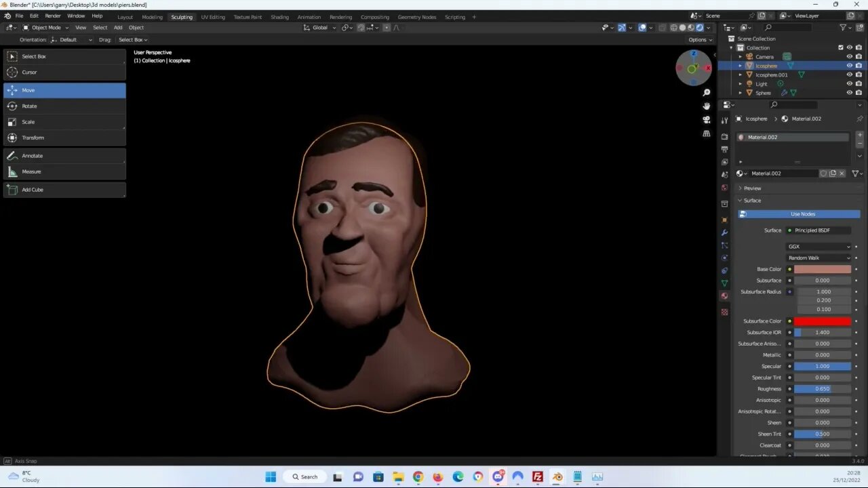Hide the Sphere via its eye icon
This screenshot has height=488, width=868.
coord(849,93)
